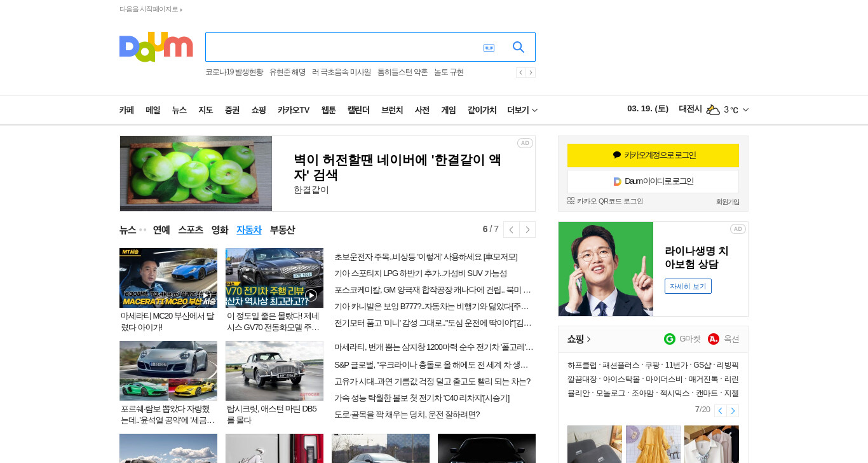Image resolution: width=868 pixels, height=463 pixels.
Task: Switch to 스포츠 tab
Action: coord(191,230)
